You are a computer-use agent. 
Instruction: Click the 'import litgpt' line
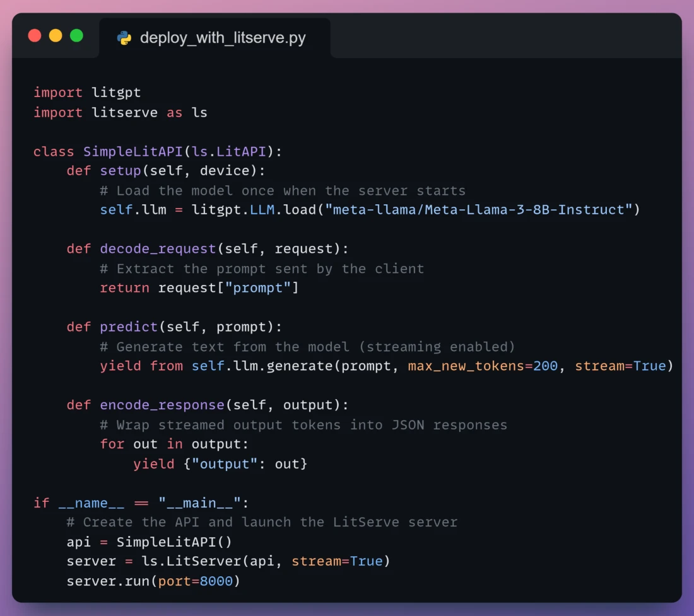(87, 93)
